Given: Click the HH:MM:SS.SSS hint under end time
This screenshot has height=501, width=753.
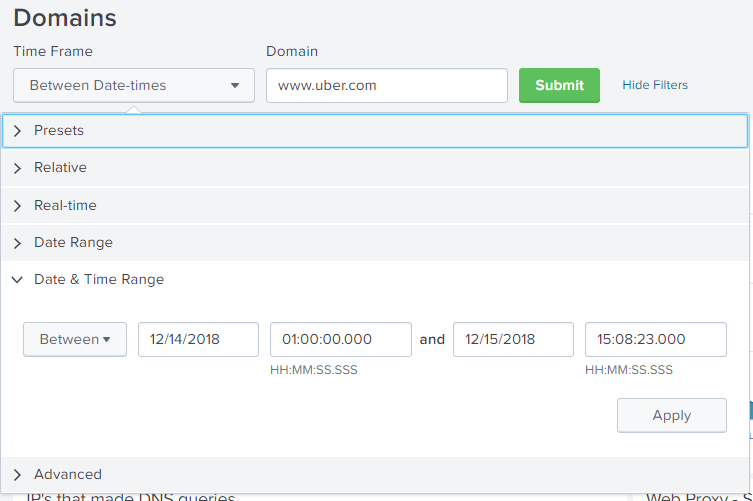Looking at the screenshot, I should pyautogui.click(x=629, y=370).
